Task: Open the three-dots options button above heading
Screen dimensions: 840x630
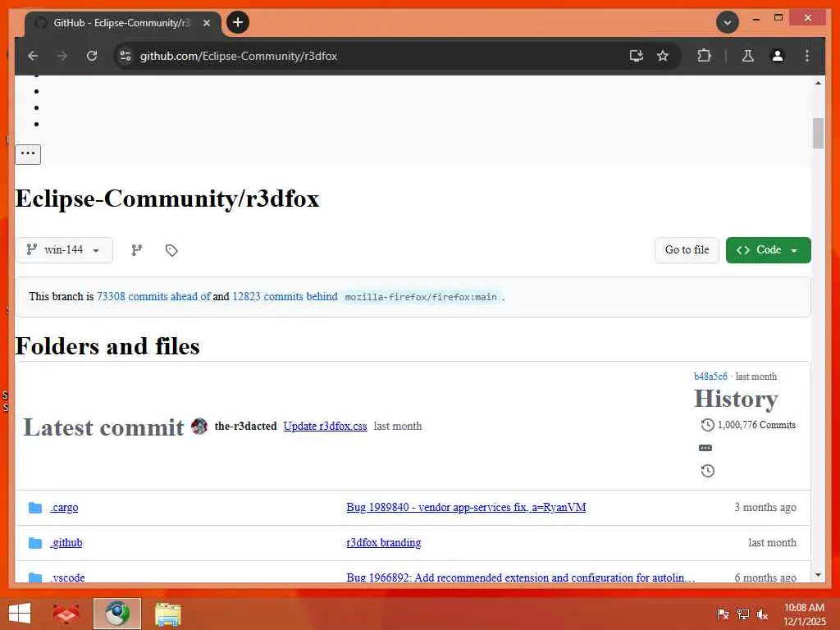Action: (28, 153)
